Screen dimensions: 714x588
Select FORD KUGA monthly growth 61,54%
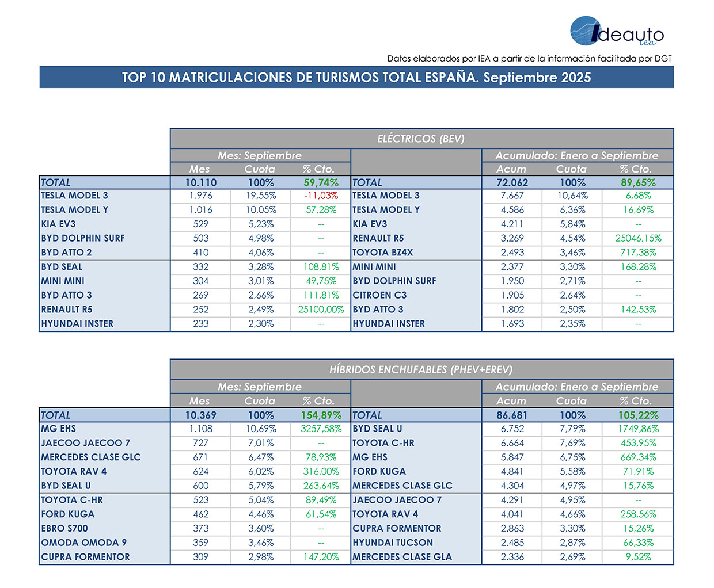[x=321, y=514]
